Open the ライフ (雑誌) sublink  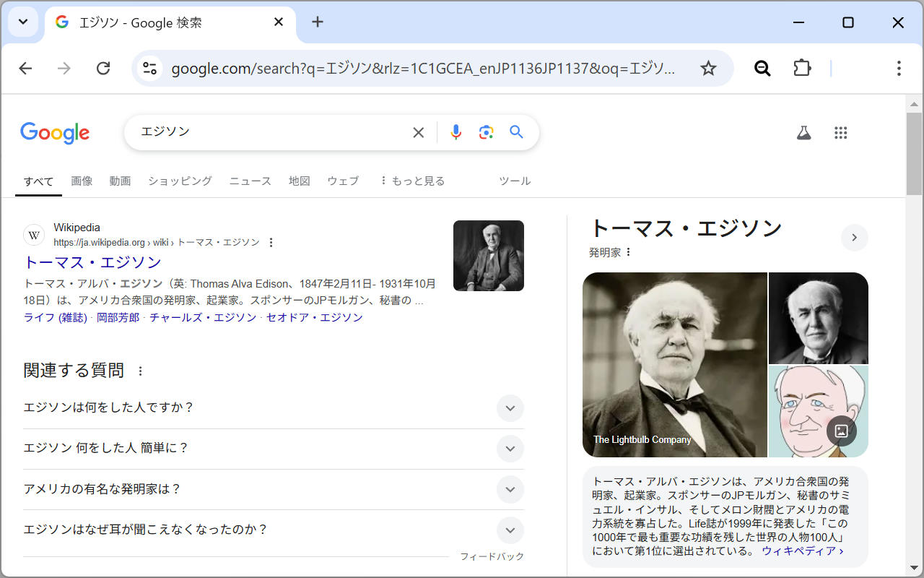tap(55, 318)
